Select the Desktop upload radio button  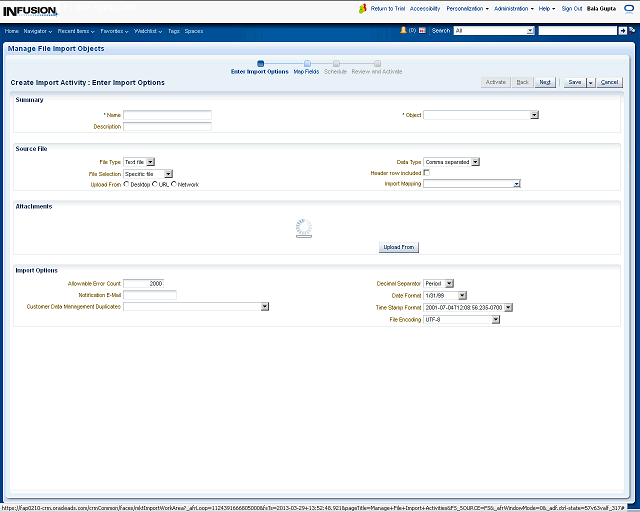tap(125, 184)
